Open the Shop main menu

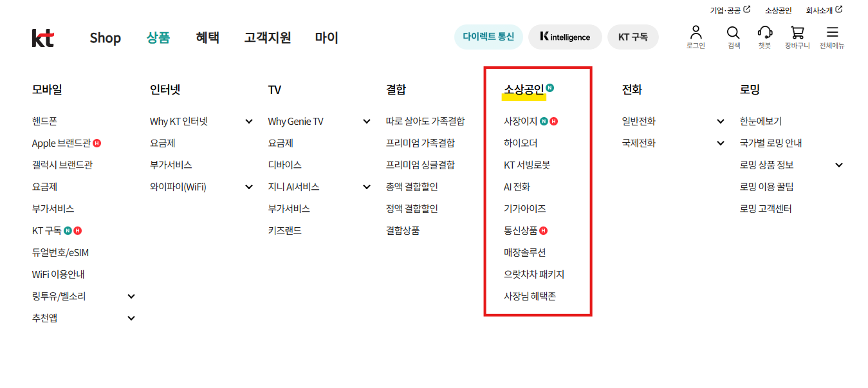click(x=106, y=38)
